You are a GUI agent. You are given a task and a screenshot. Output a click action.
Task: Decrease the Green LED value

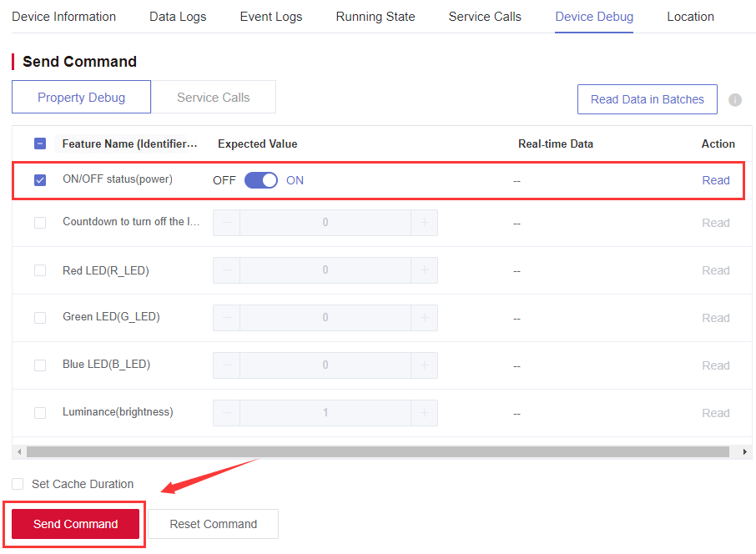click(227, 317)
